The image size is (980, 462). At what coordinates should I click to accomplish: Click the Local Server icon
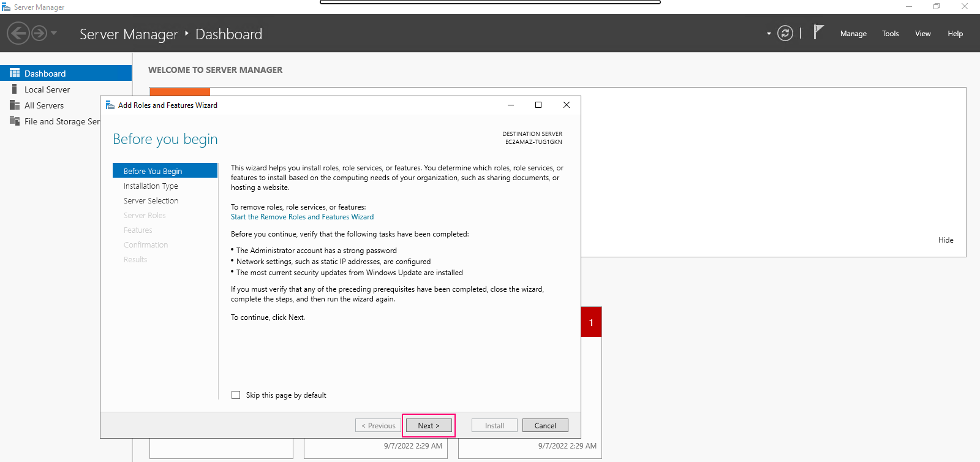point(15,89)
